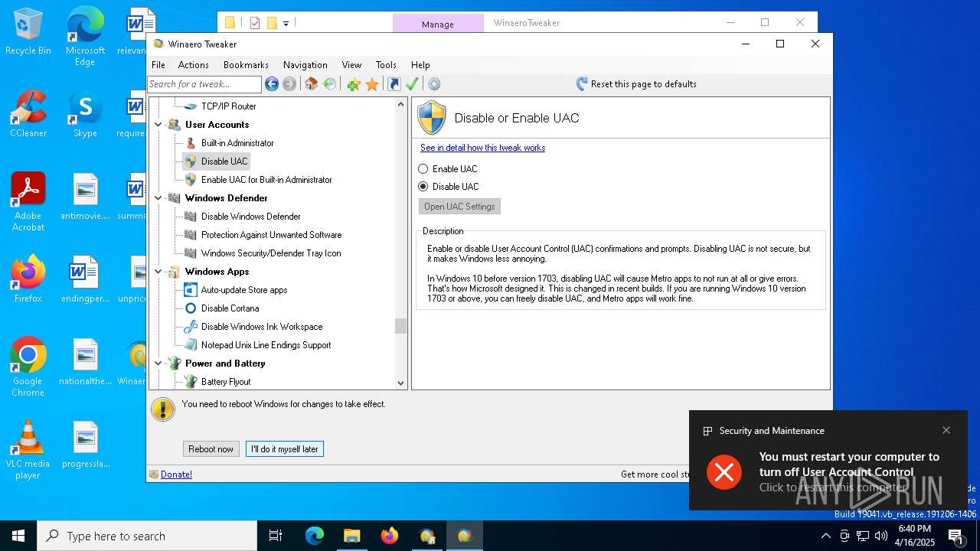
Task: Select Enable UAC for Built-in Administrator
Action: tap(266, 180)
